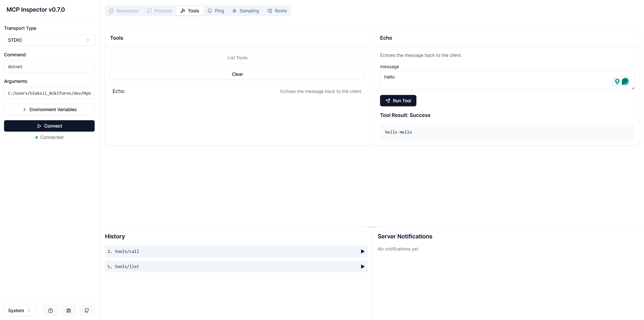Open the Resources tab

tap(124, 11)
